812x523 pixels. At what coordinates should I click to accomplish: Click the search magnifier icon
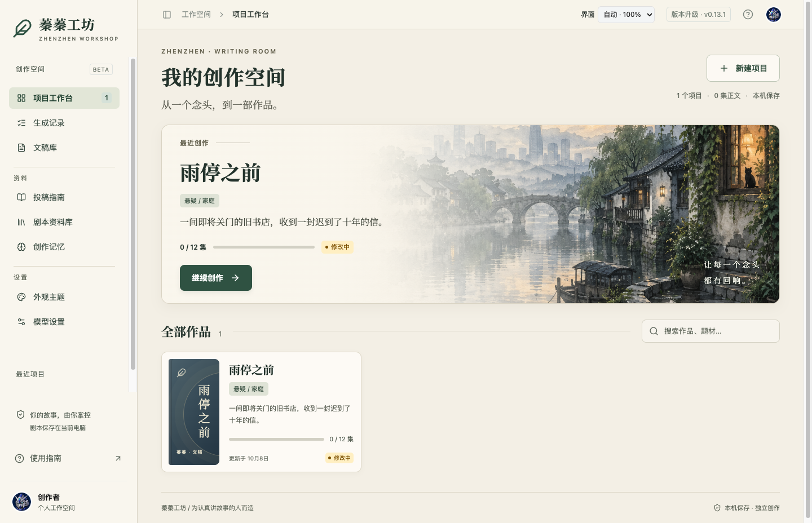point(654,331)
